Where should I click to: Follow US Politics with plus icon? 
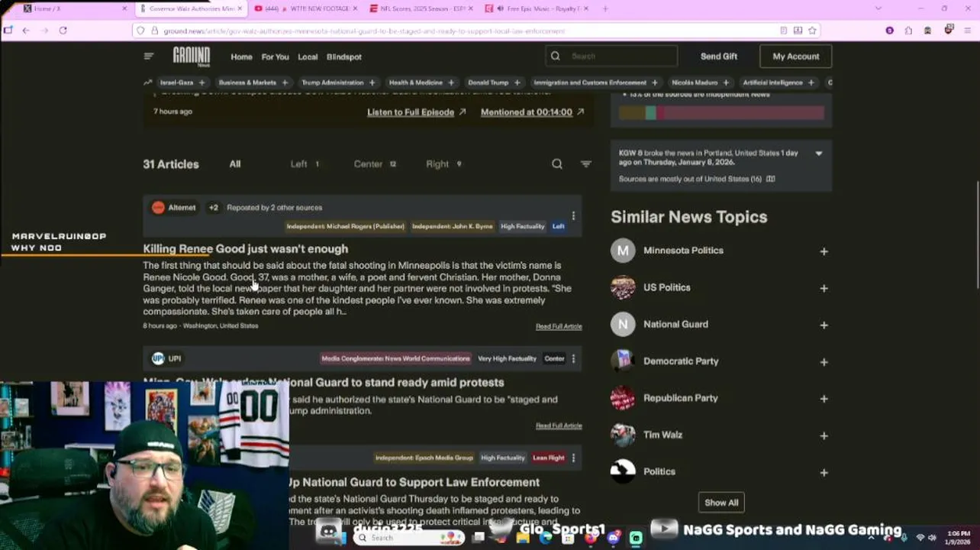click(x=824, y=288)
